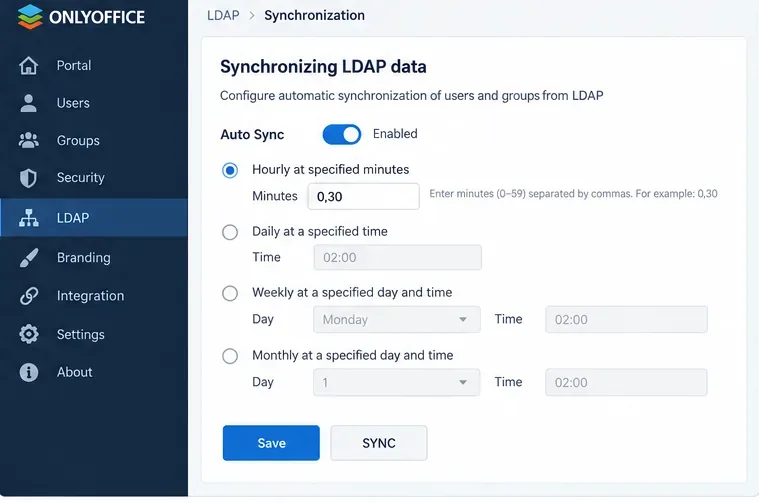Select the LDAP sidebar label
Viewport: 759px width, 503px height.
pyautogui.click(x=73, y=218)
